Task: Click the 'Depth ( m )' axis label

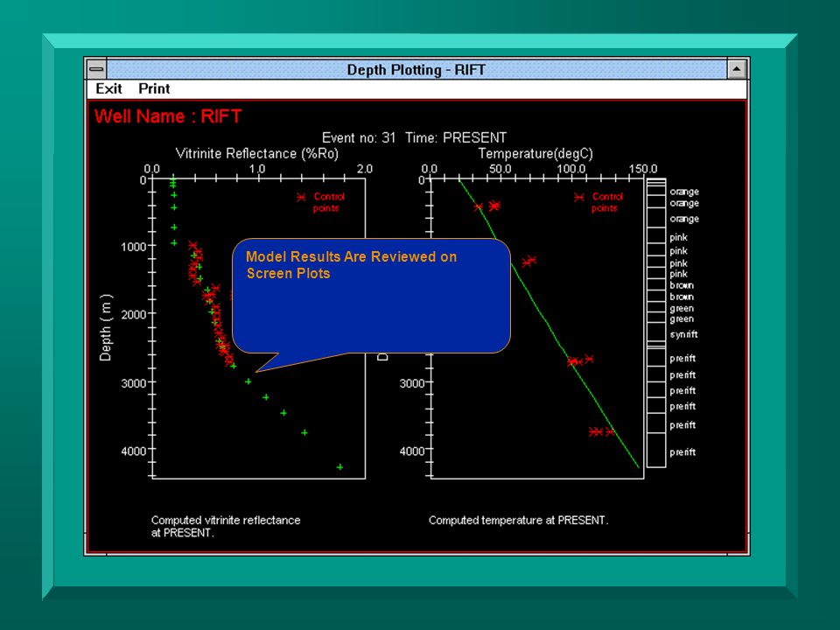Action: click(106, 327)
